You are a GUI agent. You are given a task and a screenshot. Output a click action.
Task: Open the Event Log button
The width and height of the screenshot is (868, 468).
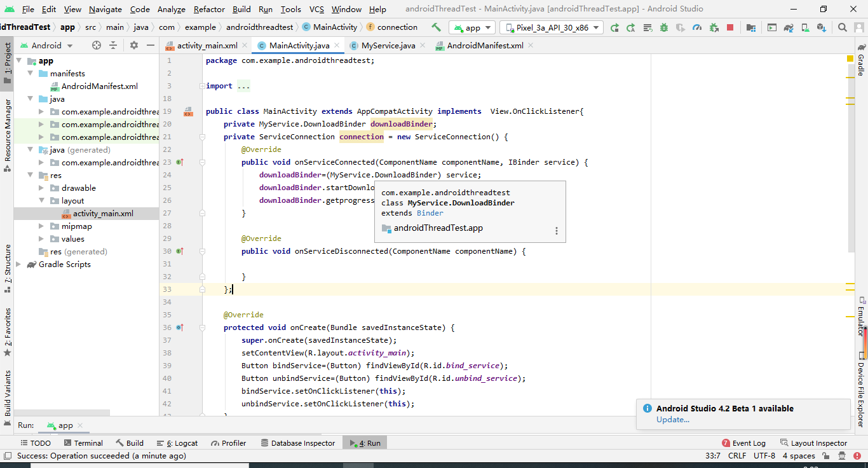744,443
